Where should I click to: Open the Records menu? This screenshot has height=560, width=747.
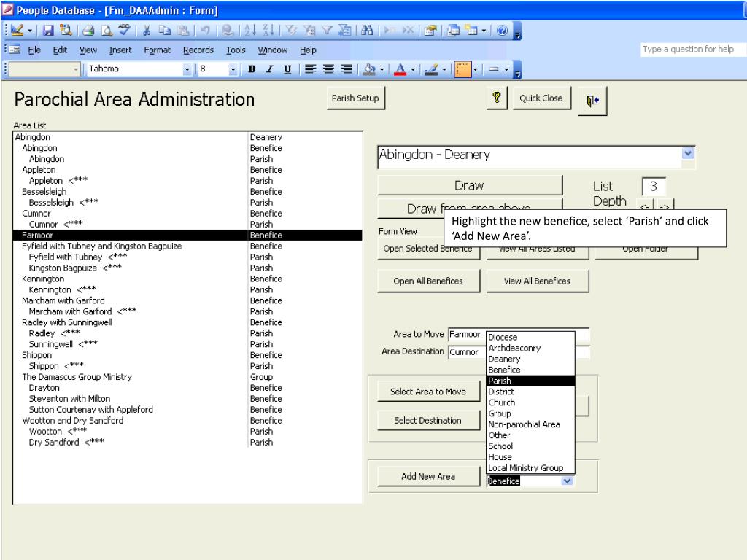(198, 50)
